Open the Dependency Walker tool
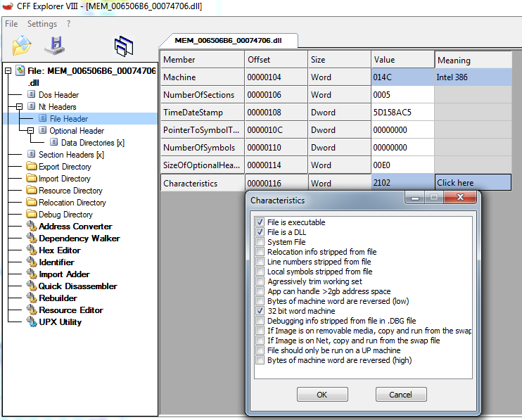Viewport: 522px width, 420px height. 79,238
